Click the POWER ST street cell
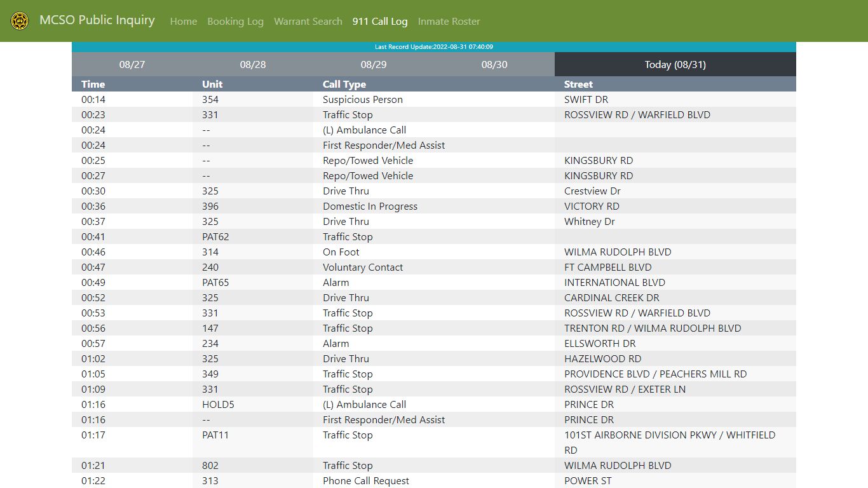Image resolution: width=868 pixels, height=488 pixels. 675,480
